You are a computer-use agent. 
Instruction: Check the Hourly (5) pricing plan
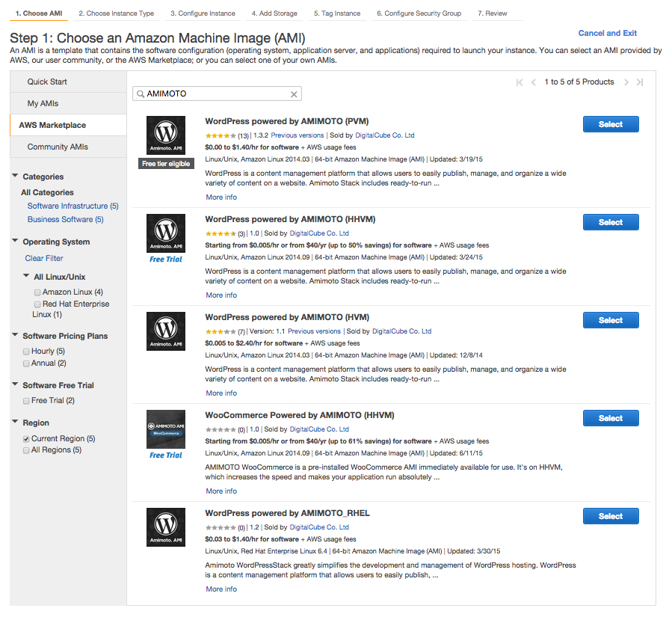[x=26, y=352]
